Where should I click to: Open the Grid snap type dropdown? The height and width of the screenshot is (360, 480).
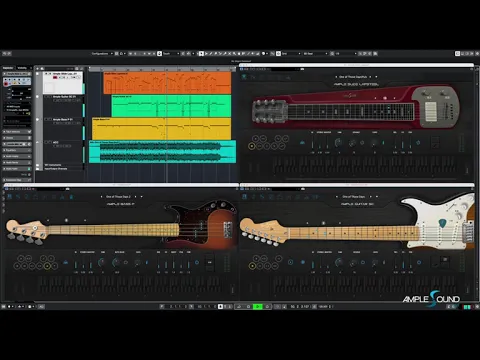[291, 53]
